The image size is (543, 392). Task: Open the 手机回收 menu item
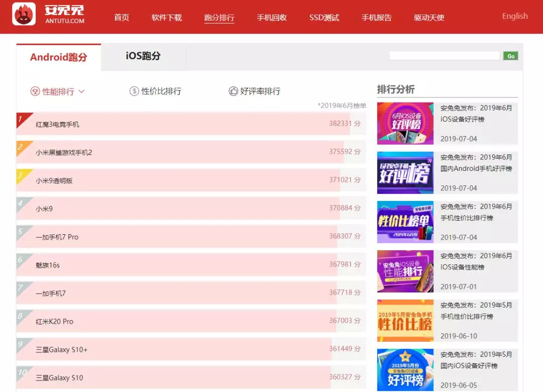[x=272, y=17]
